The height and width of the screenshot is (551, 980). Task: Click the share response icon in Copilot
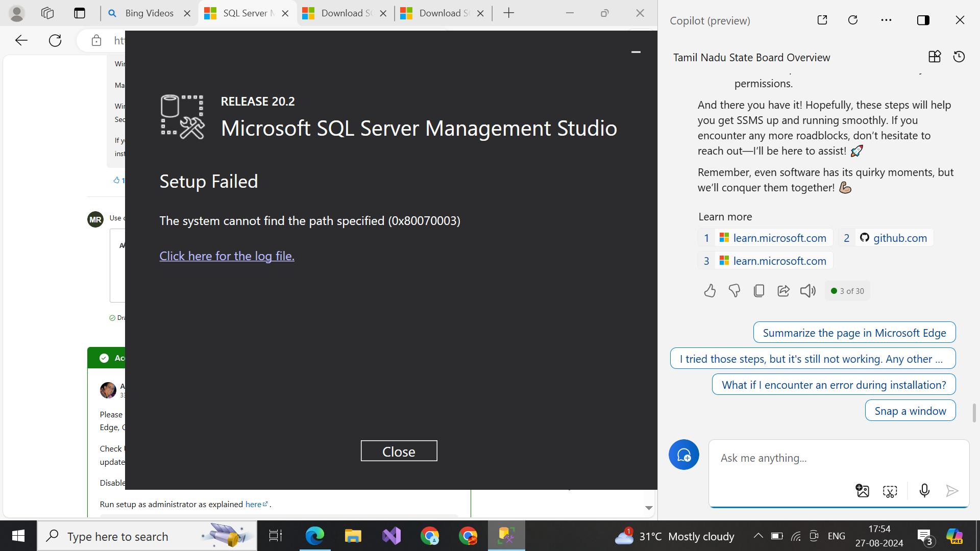pyautogui.click(x=783, y=291)
